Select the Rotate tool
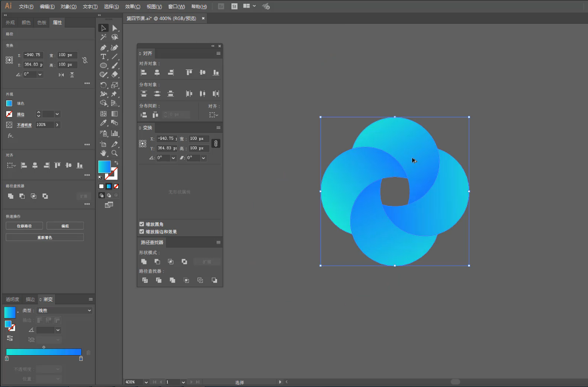588x387 pixels. click(x=104, y=85)
